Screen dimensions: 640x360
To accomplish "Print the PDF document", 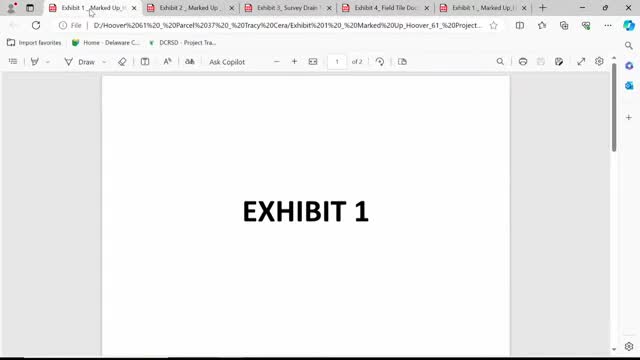I will point(523,62).
